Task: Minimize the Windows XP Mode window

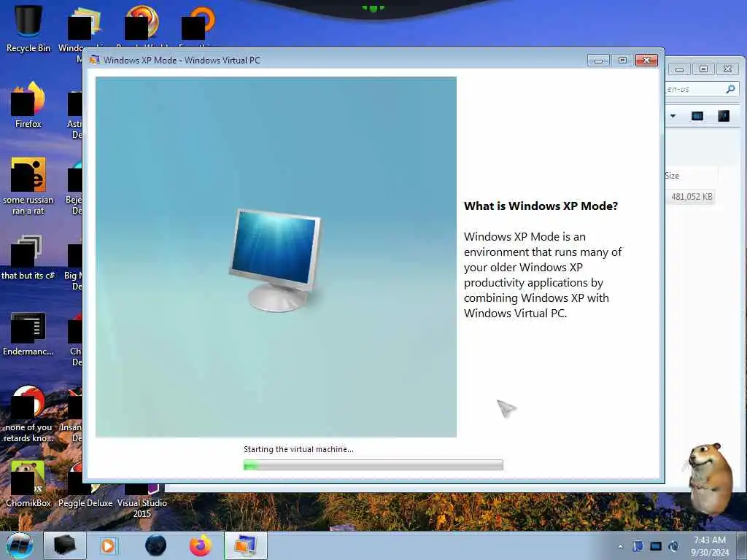Action: pyautogui.click(x=598, y=61)
